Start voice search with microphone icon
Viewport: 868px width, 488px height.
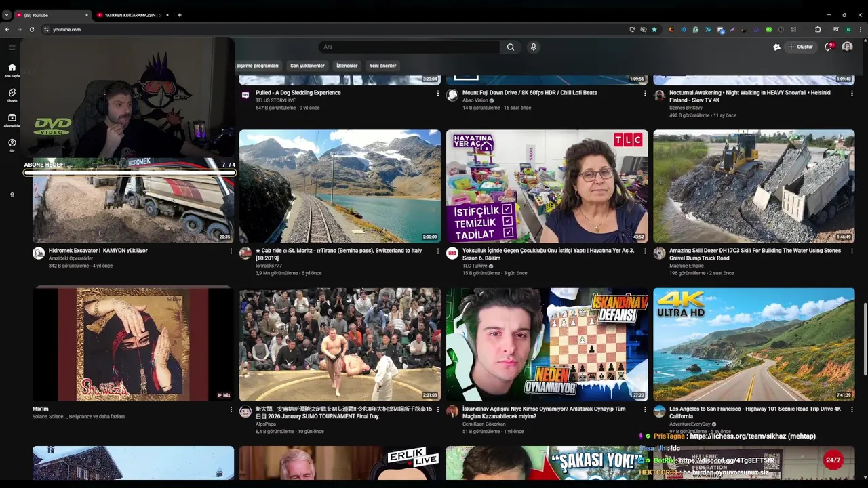pyautogui.click(x=534, y=47)
